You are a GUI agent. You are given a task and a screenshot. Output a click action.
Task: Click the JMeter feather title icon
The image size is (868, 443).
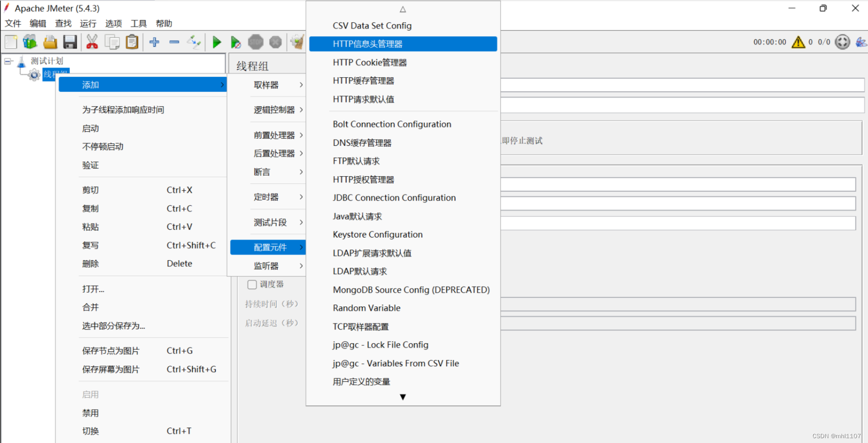pos(7,8)
